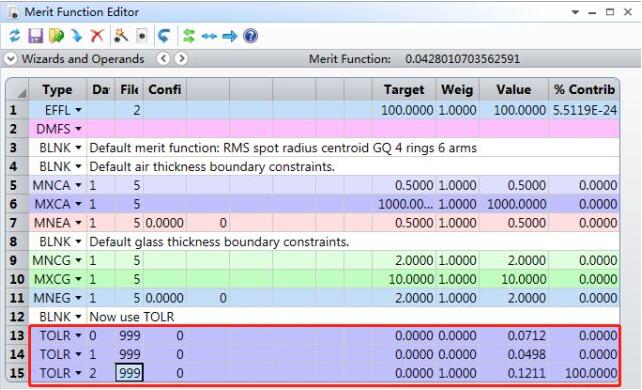This screenshot has height=390, width=642.
Task: Click the blue refresh arrows toolbar icon
Action: point(15,36)
